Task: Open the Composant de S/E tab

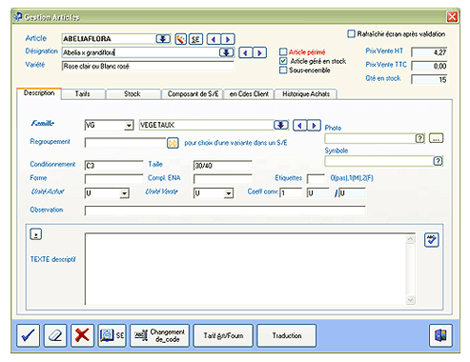Action: tap(193, 94)
